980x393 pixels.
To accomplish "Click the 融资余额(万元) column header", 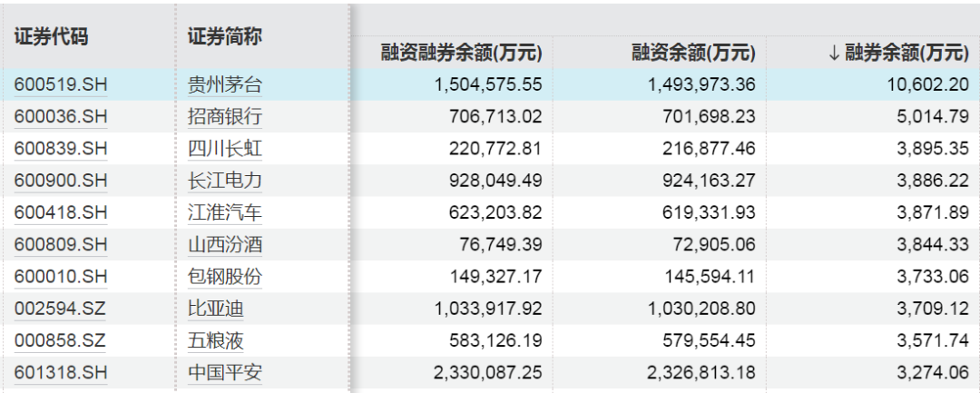I will point(693,54).
